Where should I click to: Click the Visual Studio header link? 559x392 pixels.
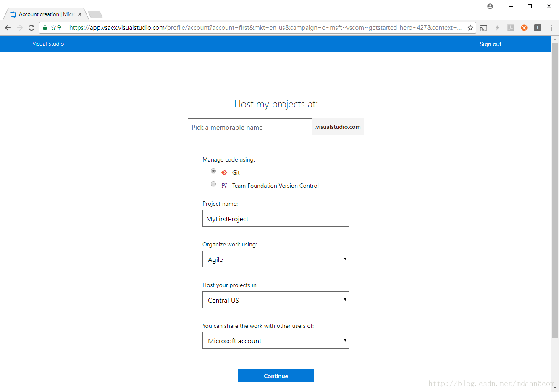tap(48, 44)
